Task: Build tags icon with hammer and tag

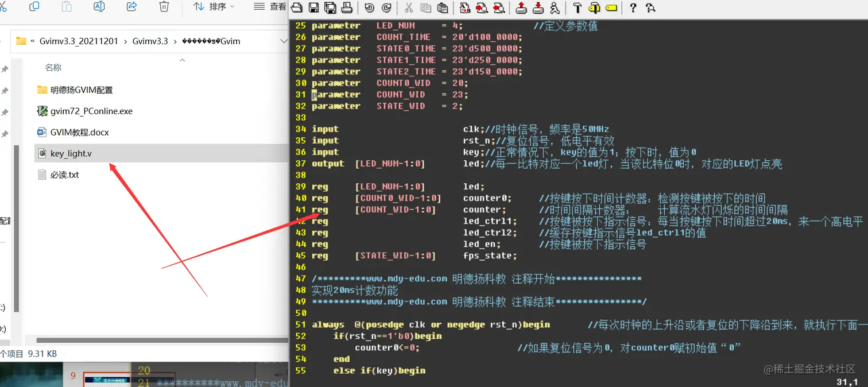Action: pyautogui.click(x=594, y=7)
